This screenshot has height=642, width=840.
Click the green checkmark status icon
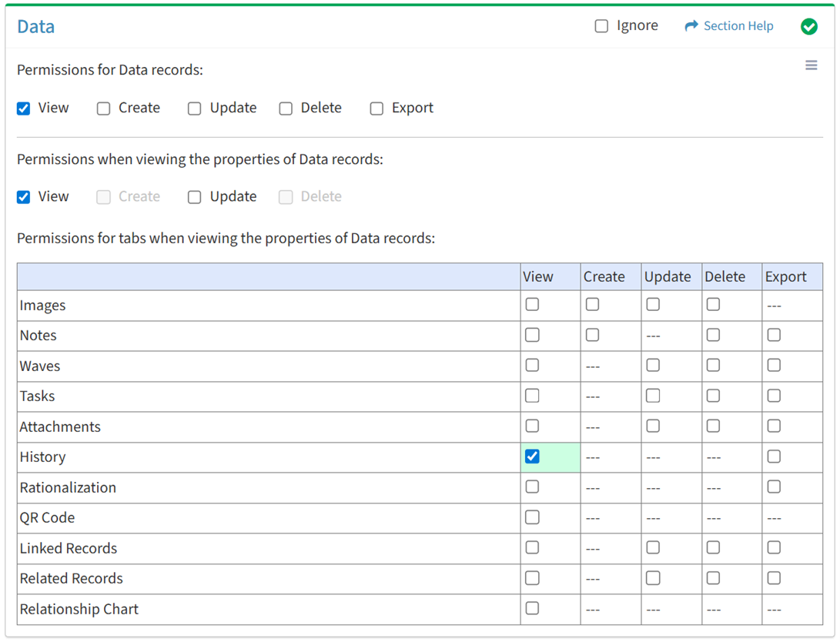click(808, 27)
